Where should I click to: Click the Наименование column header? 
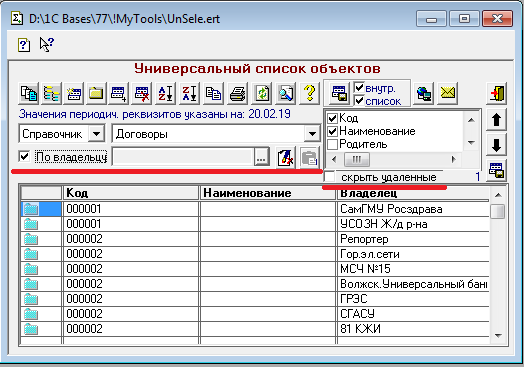point(267,193)
